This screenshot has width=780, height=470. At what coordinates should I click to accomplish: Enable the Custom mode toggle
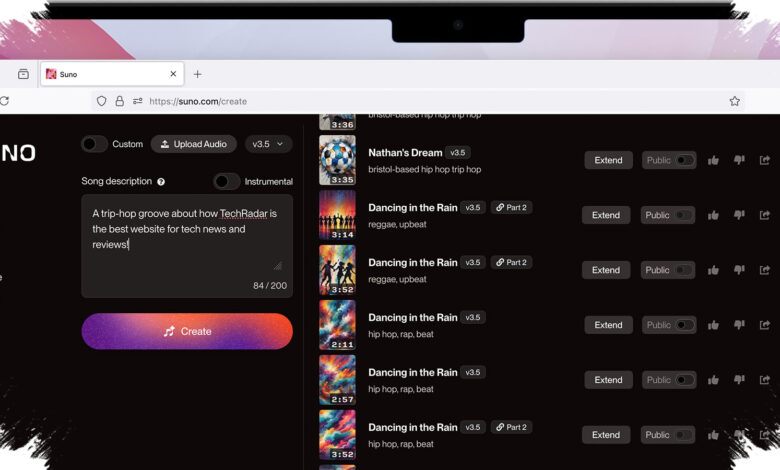click(94, 144)
